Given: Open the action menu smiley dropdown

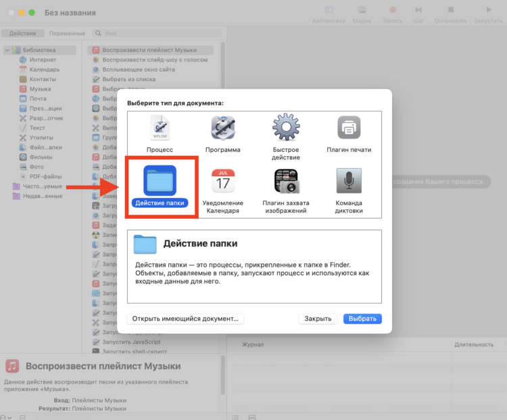Looking at the screenshot, I should [x=6, y=417].
